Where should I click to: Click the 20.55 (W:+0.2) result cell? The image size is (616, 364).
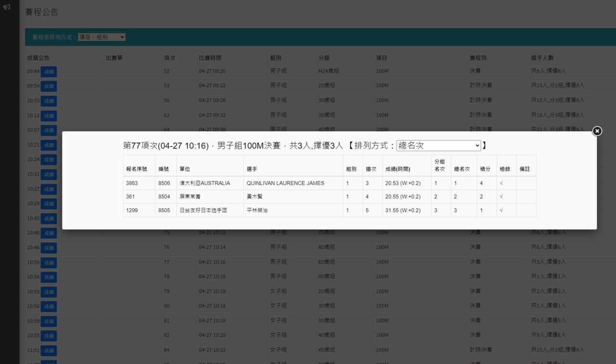(x=402, y=197)
